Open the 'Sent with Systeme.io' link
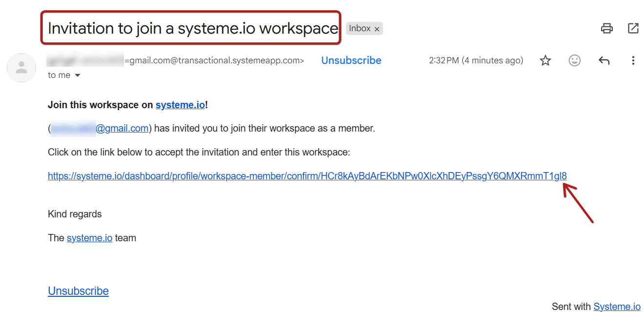The width and height of the screenshot is (644, 328). pyautogui.click(x=617, y=307)
